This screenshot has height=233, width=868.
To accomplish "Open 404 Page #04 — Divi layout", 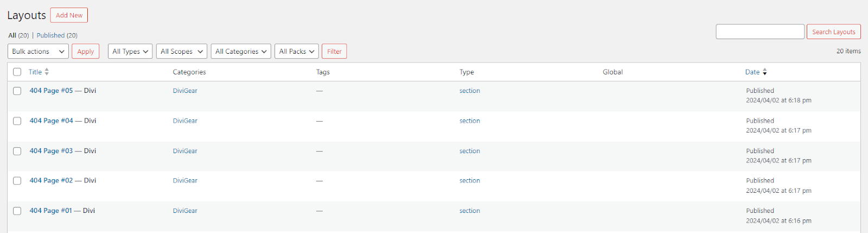I will [63, 121].
